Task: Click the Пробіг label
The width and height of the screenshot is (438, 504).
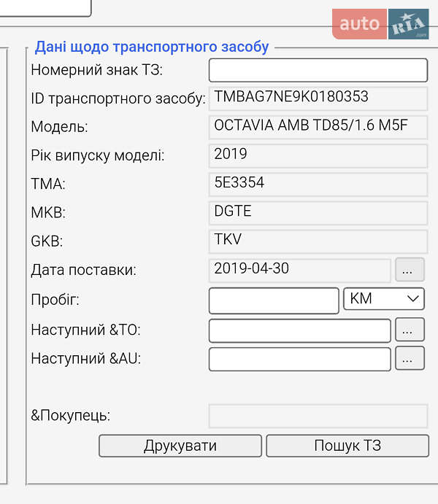Action: (x=55, y=300)
